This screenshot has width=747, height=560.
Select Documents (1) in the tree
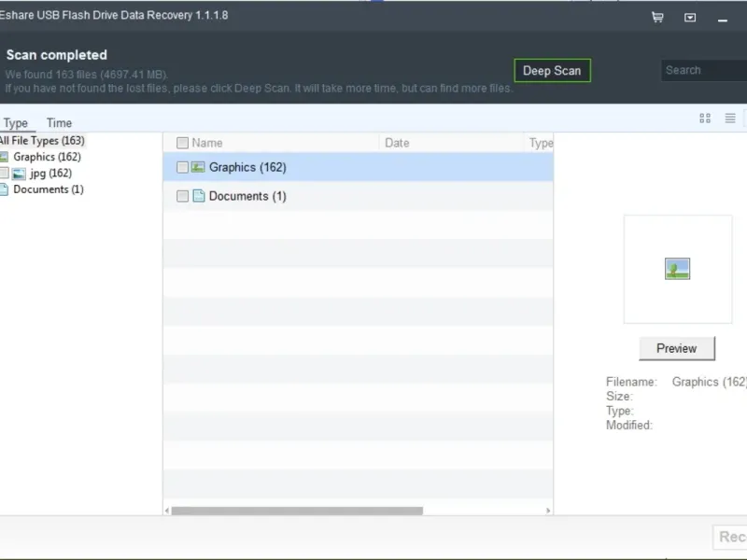[49, 189]
